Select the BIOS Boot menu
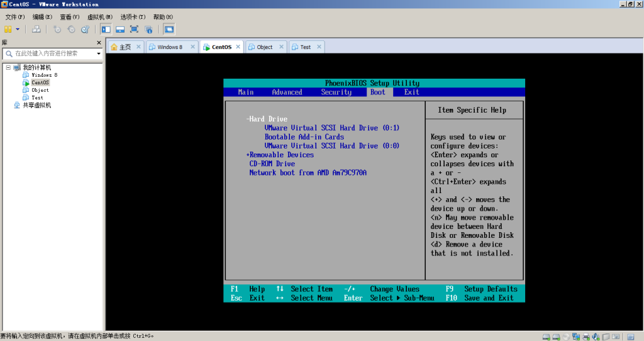Image resolution: width=644 pixels, height=341 pixels. [x=378, y=92]
